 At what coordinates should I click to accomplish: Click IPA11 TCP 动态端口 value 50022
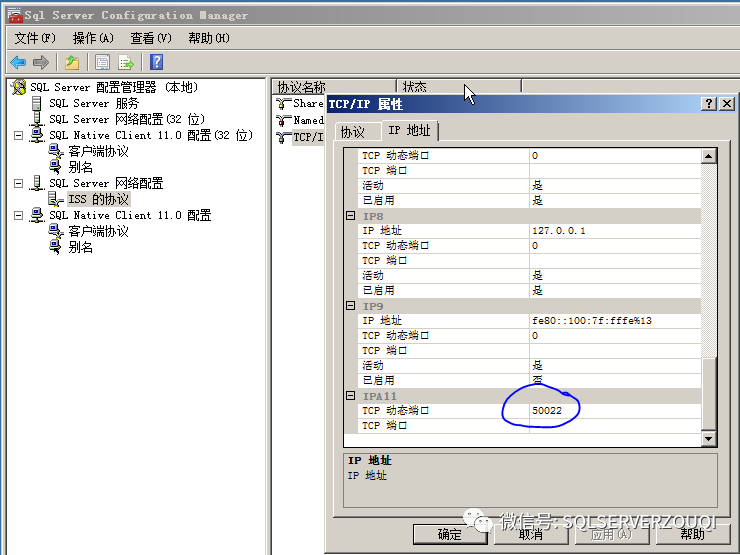coord(615,411)
